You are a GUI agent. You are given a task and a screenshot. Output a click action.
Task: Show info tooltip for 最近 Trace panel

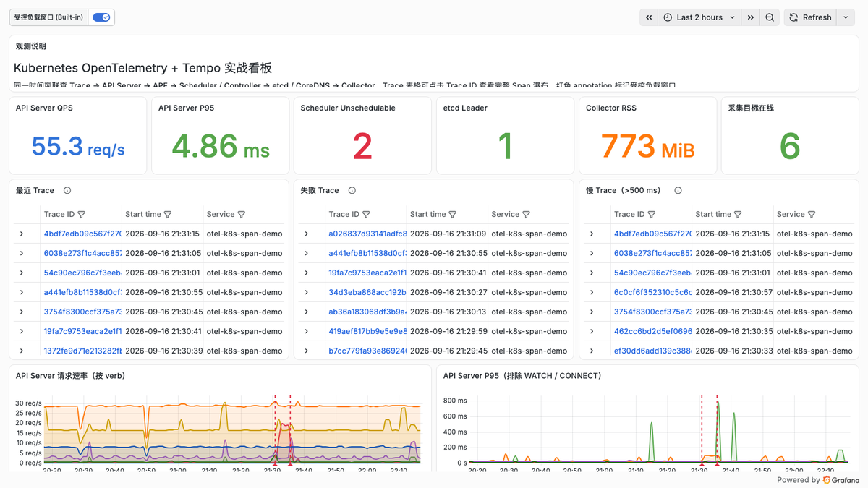[67, 191]
